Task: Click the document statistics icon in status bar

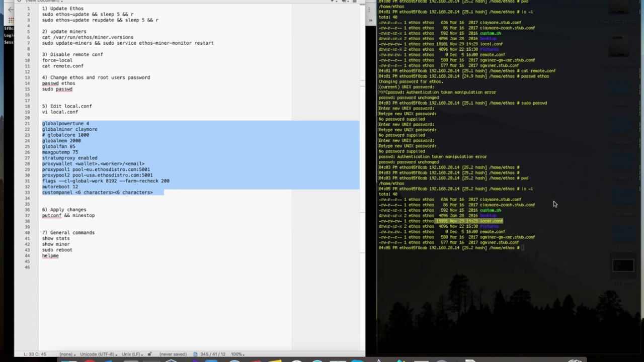Action: click(196, 354)
